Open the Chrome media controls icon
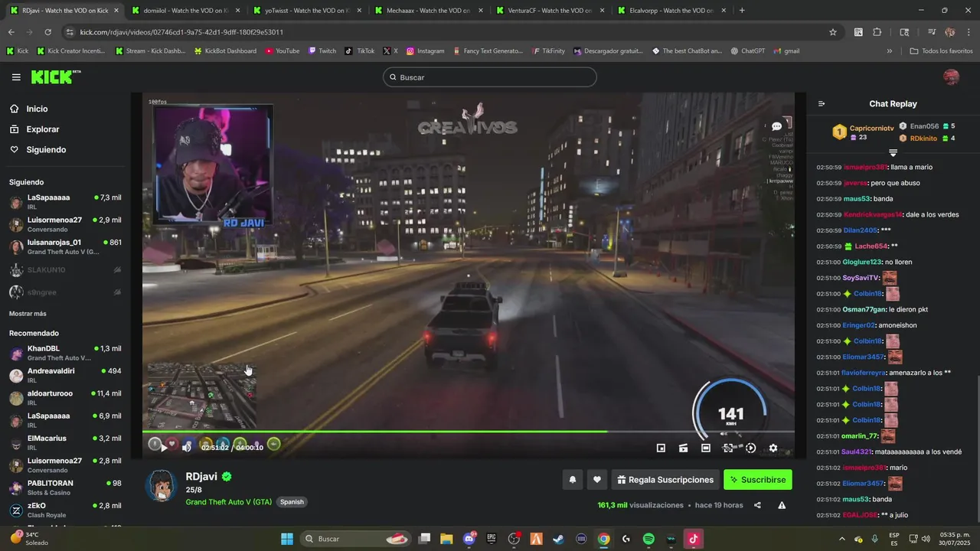This screenshot has height=551, width=980. tap(932, 32)
